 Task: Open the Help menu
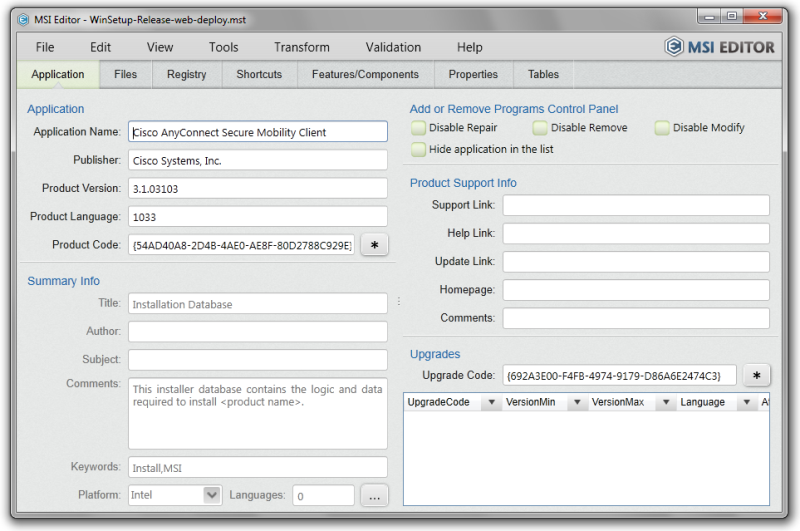(x=469, y=47)
